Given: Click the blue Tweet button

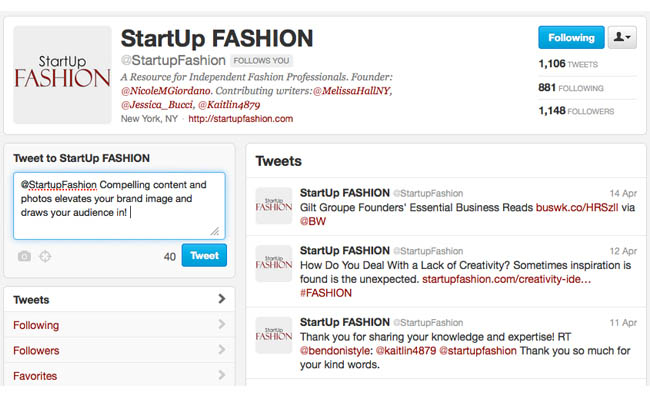Looking at the screenshot, I should (204, 255).
